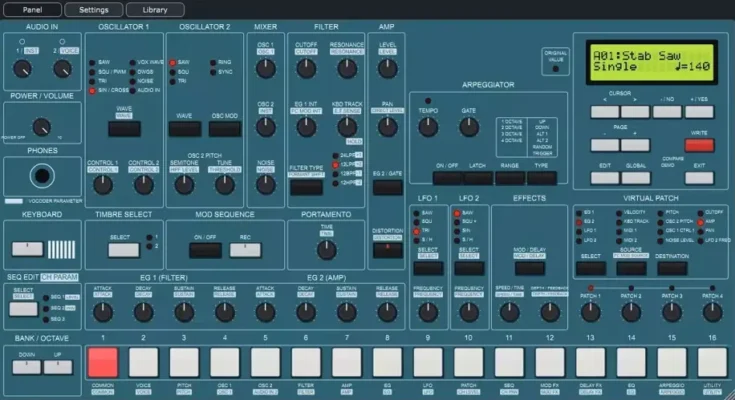Image resolution: width=735 pixels, height=400 pixels.
Task: Click Oscillator 2 OSC MOD button
Action: [225, 129]
